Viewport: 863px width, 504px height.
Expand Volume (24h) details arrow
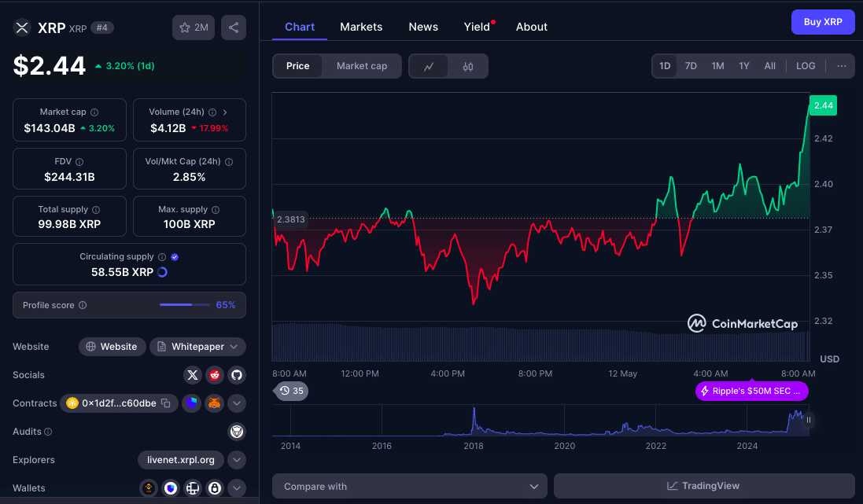(225, 112)
